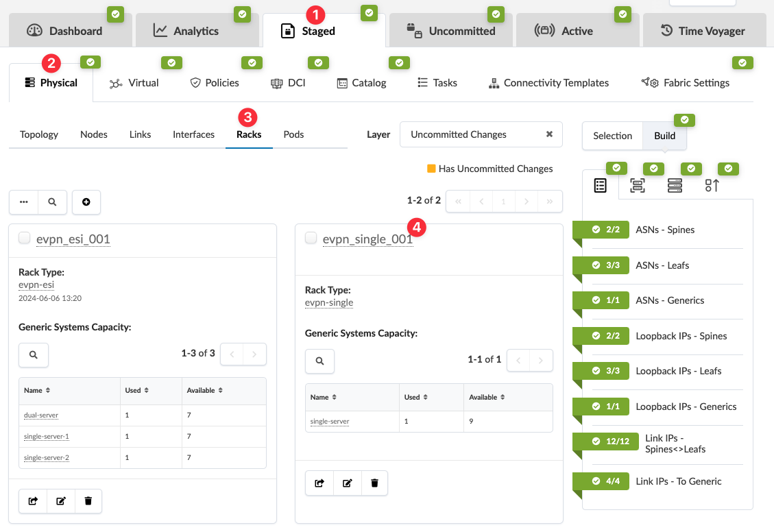The image size is (774, 532).
Task: Sort the single-server table by Available column
Action: pos(486,398)
